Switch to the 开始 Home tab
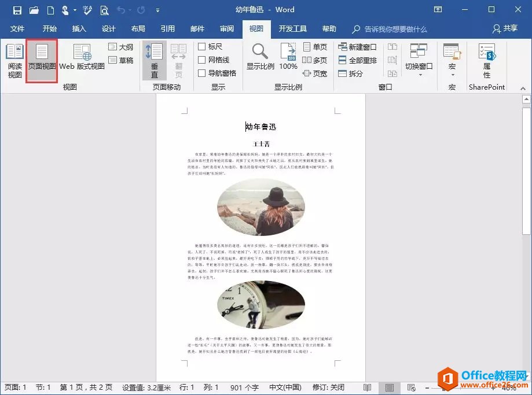This screenshot has width=532, height=395. point(50,29)
